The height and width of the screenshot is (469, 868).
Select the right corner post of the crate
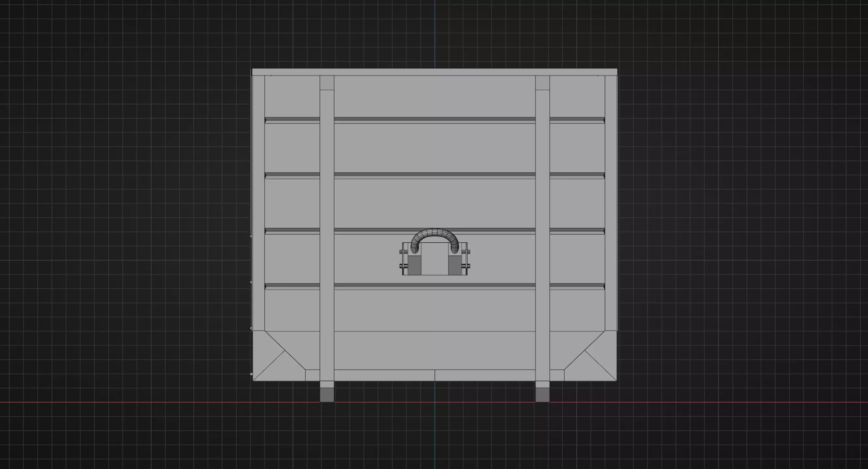[611, 203]
